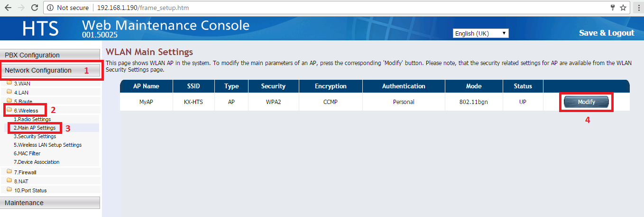Click the browser back arrow icon

(x=8, y=8)
